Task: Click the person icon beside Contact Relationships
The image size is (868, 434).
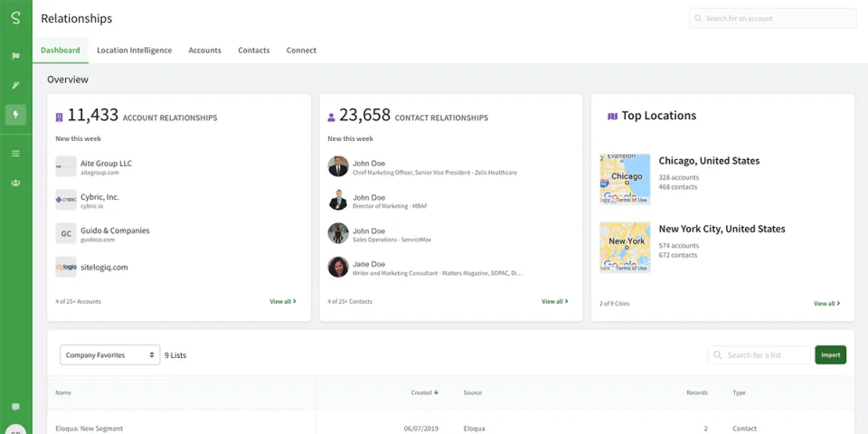Action: point(331,118)
